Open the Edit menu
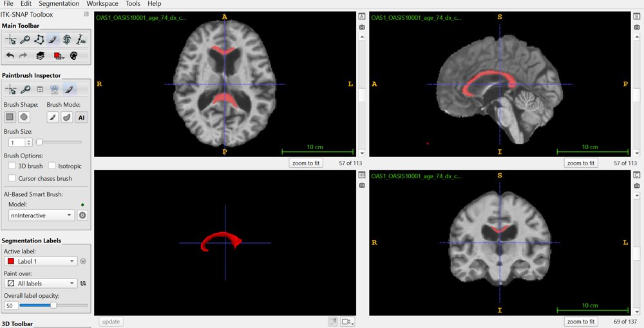The width and height of the screenshot is (644, 328). point(26,4)
